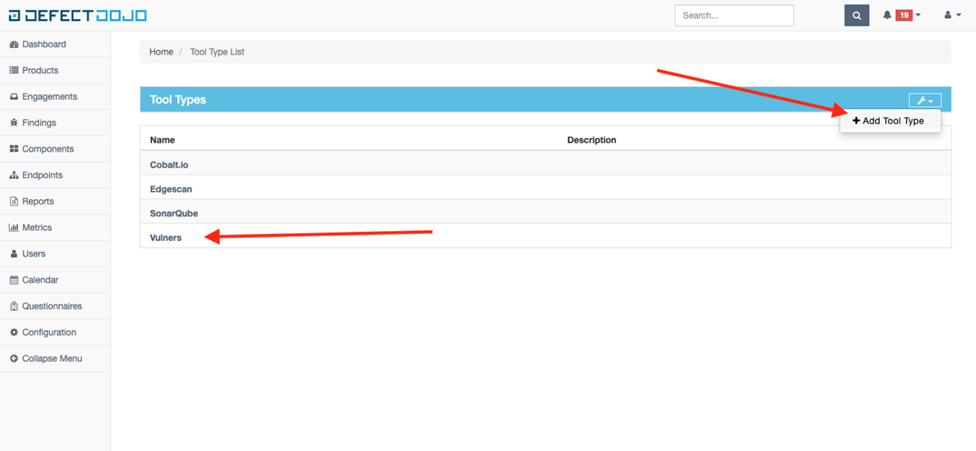The height and width of the screenshot is (451, 976).
Task: Open the Findings menu item
Action: [x=39, y=123]
